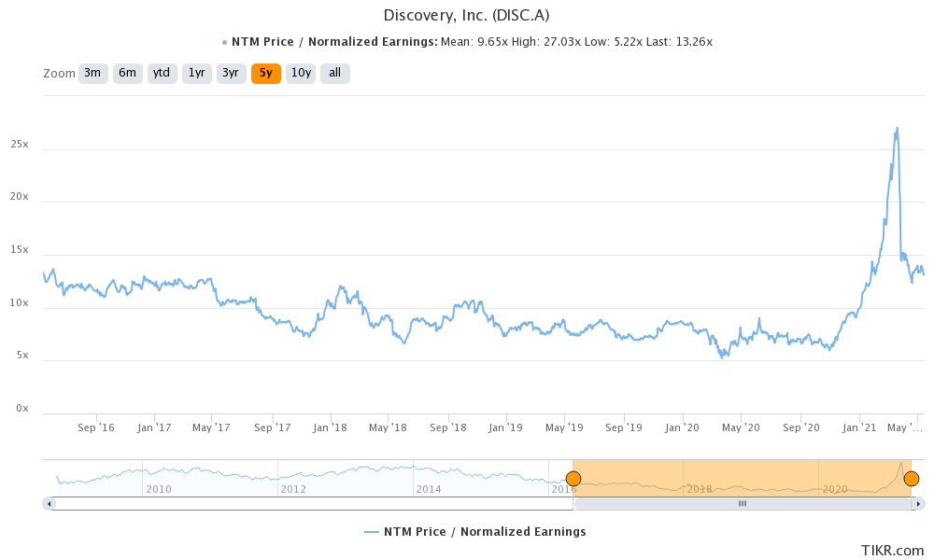The width and height of the screenshot is (934, 560).
Task: Switch to the 10y zoom view
Action: 300,73
